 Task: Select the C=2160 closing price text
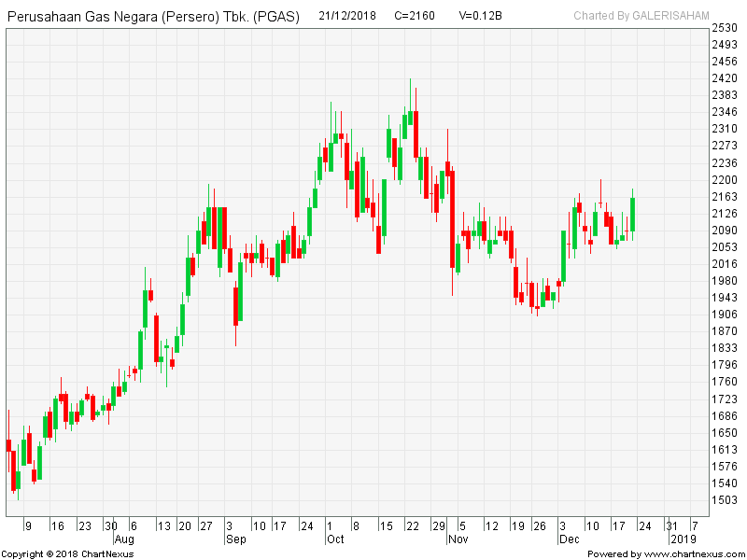coord(415,16)
